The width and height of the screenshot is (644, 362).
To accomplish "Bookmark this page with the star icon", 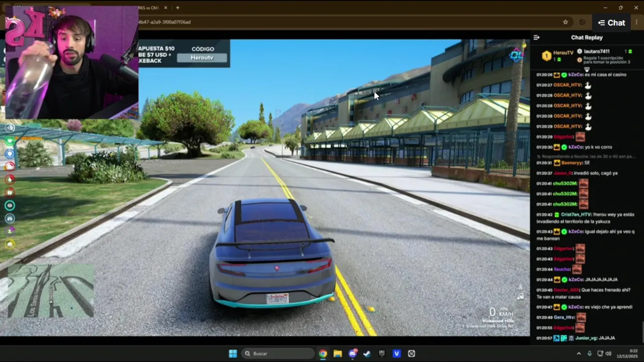I will coord(566,22).
